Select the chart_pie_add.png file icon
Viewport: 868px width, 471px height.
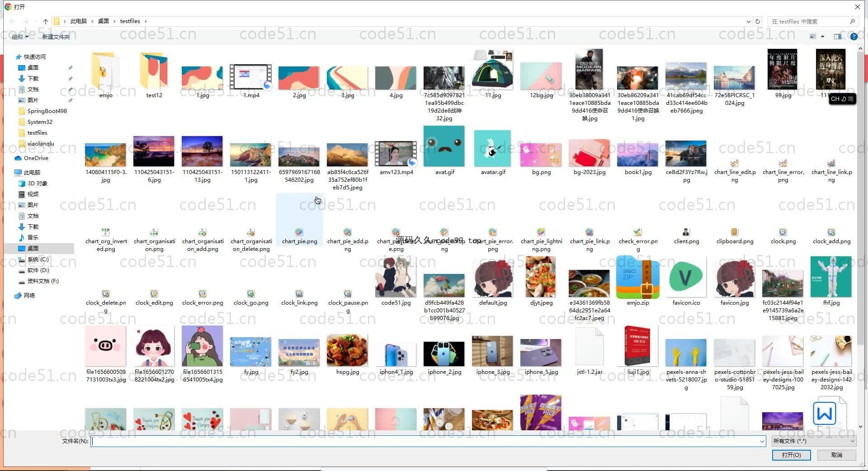(x=347, y=232)
